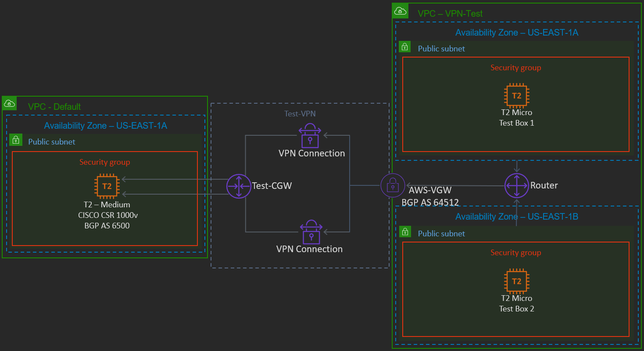Viewport: 644px width, 351px height.
Task: Click the Security group label above Test Box 2
Action: 515,253
